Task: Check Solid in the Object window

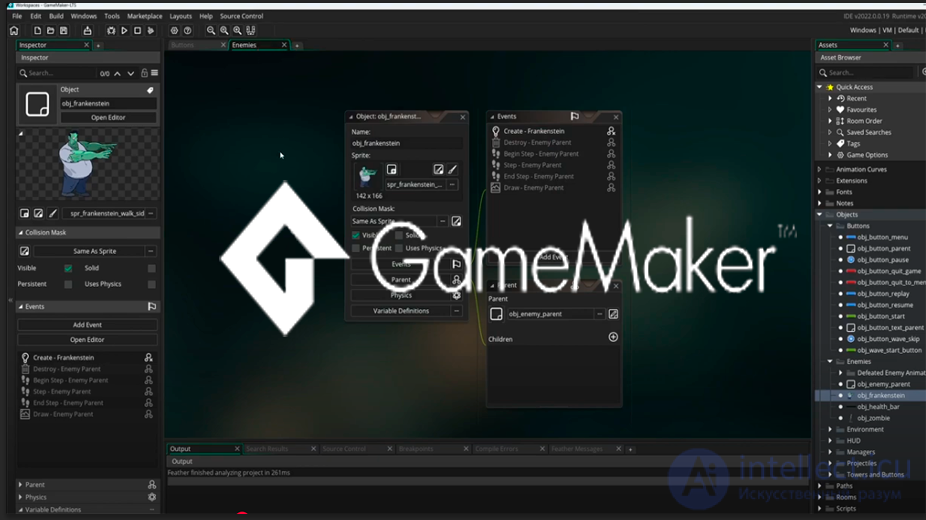Action: [399, 235]
